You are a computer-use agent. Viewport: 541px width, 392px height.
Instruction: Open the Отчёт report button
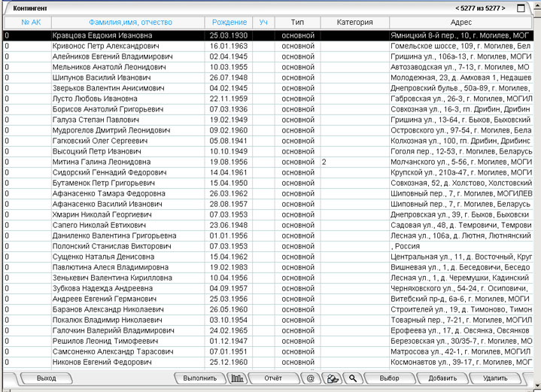pos(273,378)
